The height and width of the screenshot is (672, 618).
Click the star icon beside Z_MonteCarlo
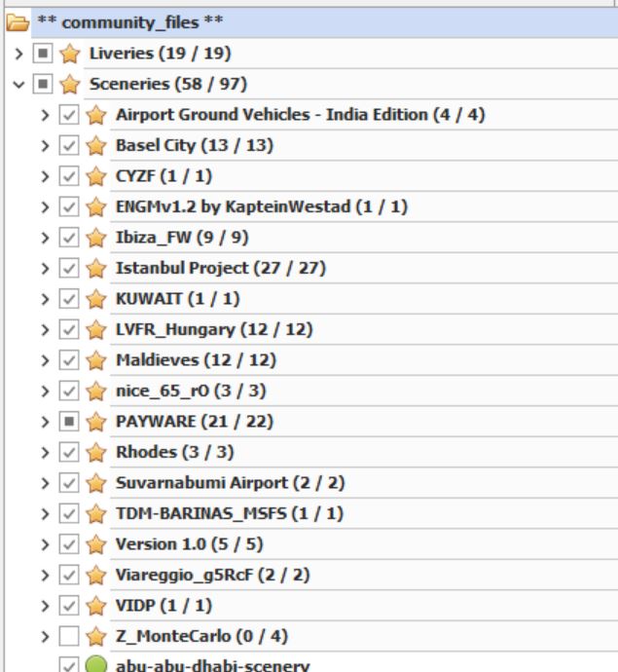(96, 636)
